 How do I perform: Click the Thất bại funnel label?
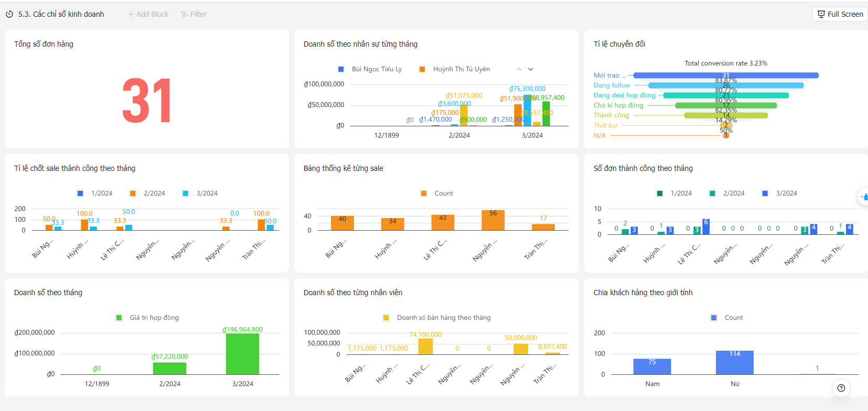605,125
